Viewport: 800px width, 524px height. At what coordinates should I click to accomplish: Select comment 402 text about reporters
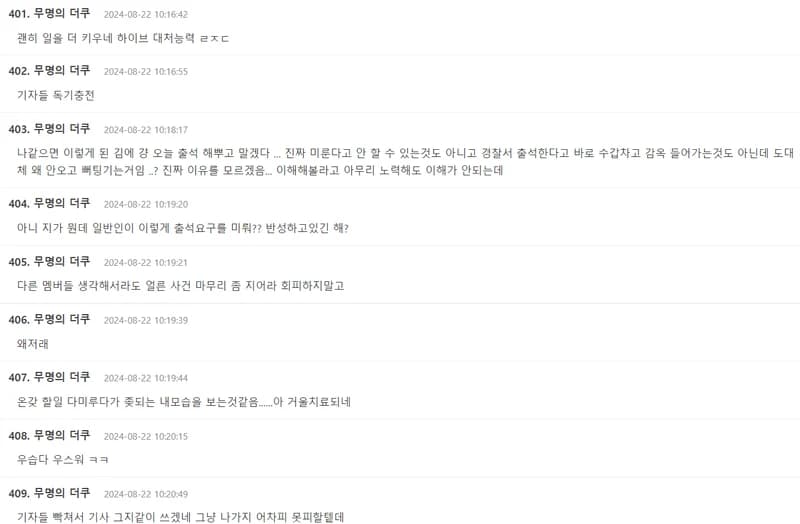pyautogui.click(x=56, y=95)
